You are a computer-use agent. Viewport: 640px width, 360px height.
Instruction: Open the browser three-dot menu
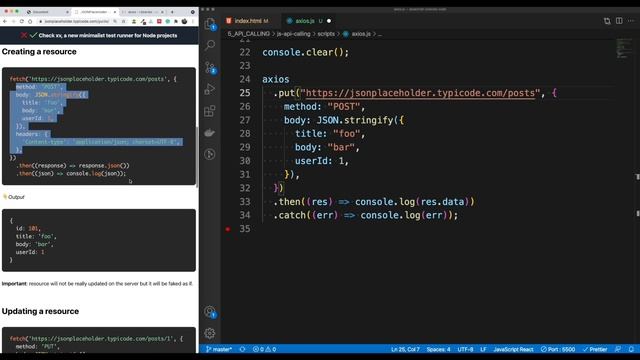coord(193,21)
